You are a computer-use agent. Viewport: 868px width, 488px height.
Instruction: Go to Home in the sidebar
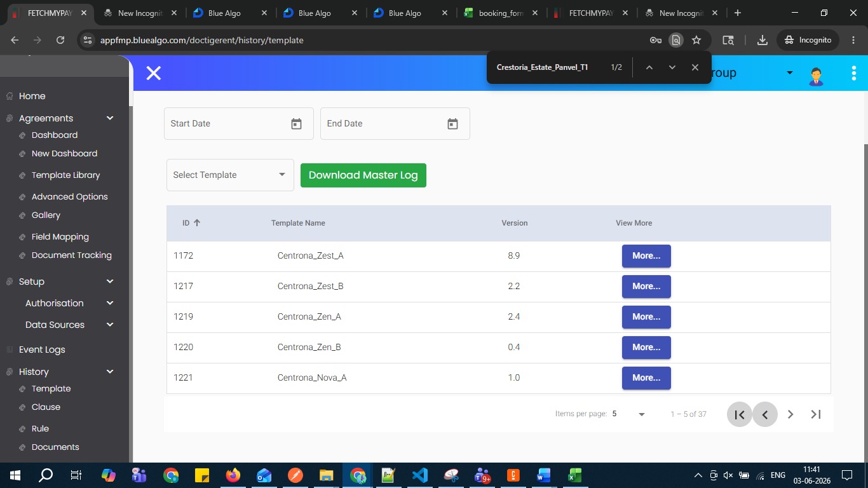pos(32,96)
